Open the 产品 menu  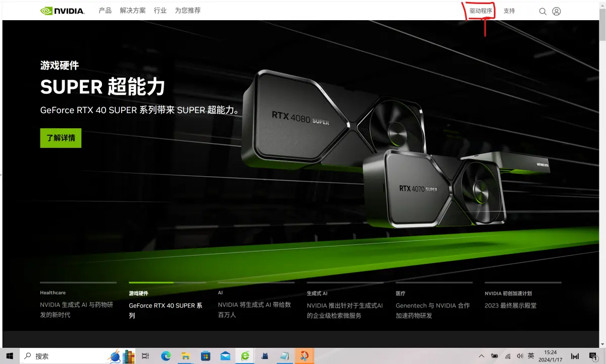[105, 11]
